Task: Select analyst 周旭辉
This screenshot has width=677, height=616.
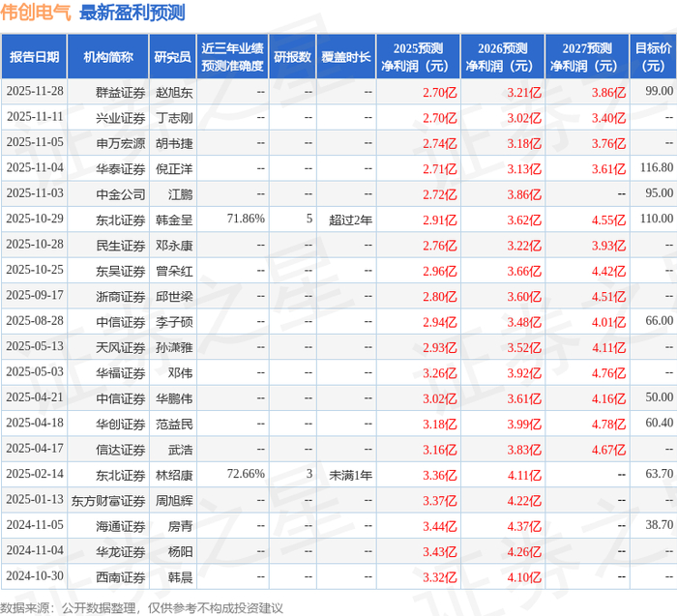Action: point(174,500)
